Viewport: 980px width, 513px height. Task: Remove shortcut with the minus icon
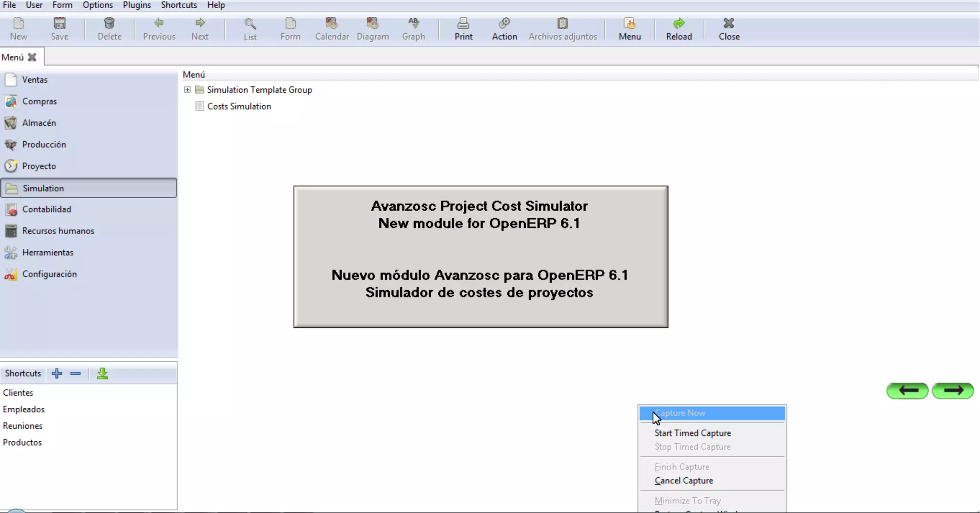(x=76, y=373)
